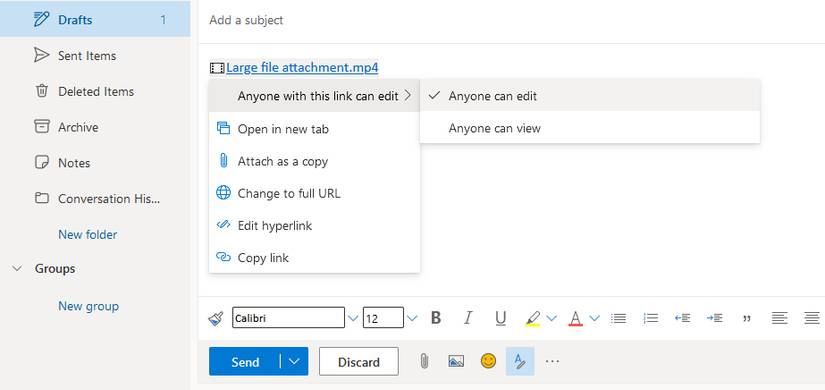The height and width of the screenshot is (390, 825).
Task: Click the video file icon beside the attachment
Action: (x=217, y=68)
